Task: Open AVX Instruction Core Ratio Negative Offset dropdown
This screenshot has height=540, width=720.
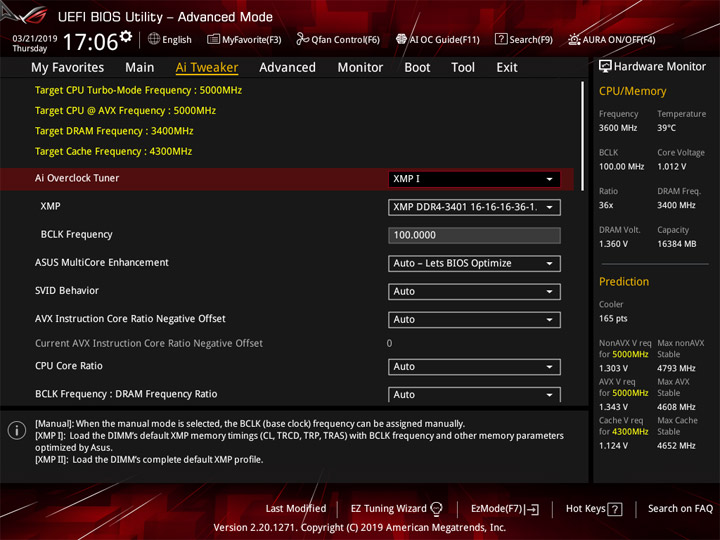Action: (474, 320)
